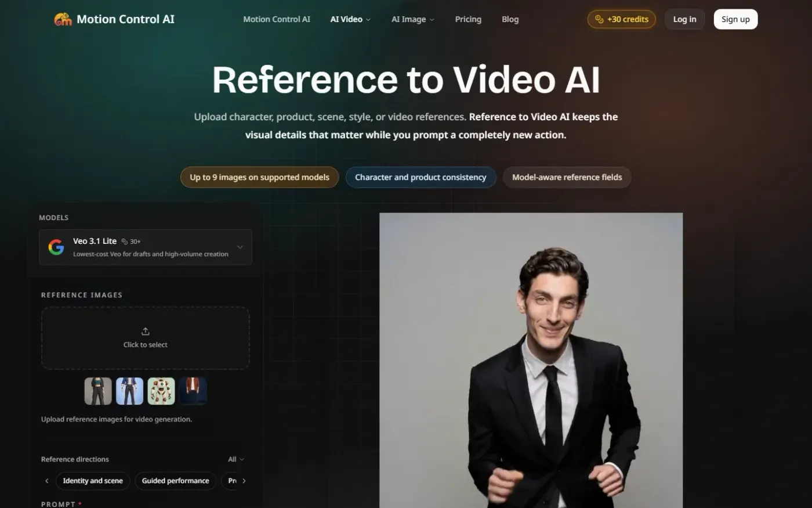Click the Motion Control AI chameleon logo
The image size is (812, 508).
pos(63,19)
